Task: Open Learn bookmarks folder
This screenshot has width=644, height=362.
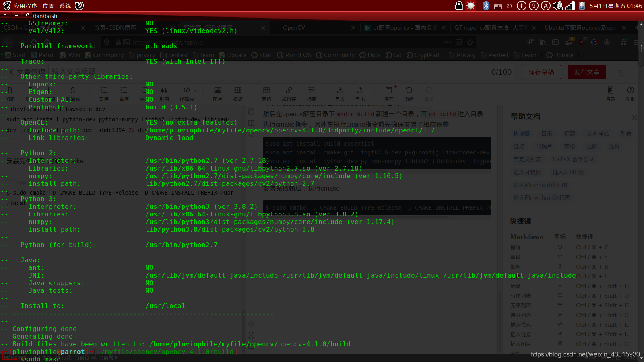Action: point(525,55)
